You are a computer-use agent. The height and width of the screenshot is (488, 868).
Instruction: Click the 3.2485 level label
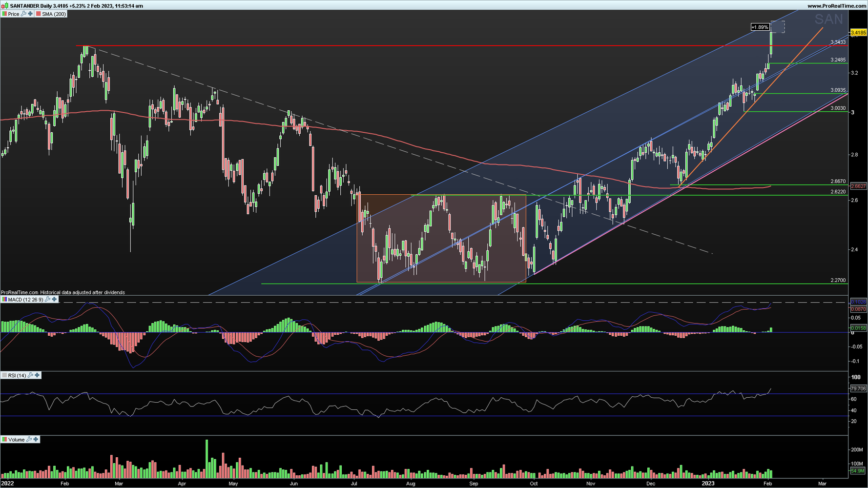click(838, 60)
